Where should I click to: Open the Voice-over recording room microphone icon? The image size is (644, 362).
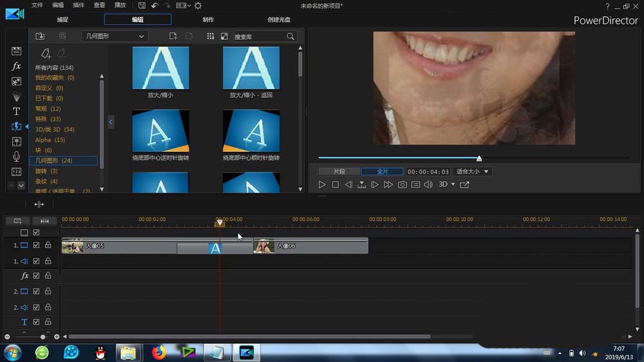pos(17,157)
